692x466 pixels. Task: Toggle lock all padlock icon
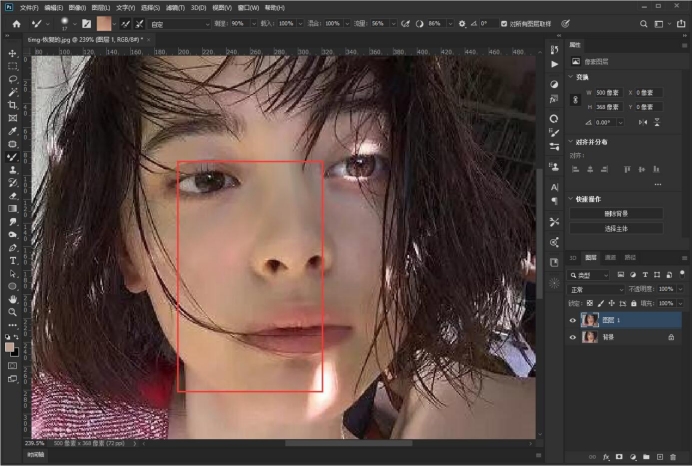634,303
